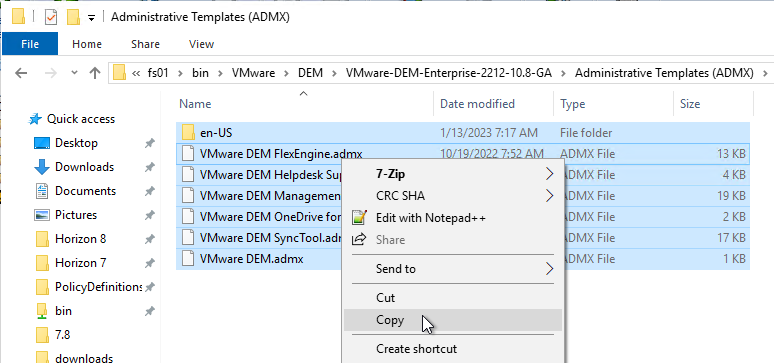Open the 7-Zip context submenu

(x=453, y=174)
